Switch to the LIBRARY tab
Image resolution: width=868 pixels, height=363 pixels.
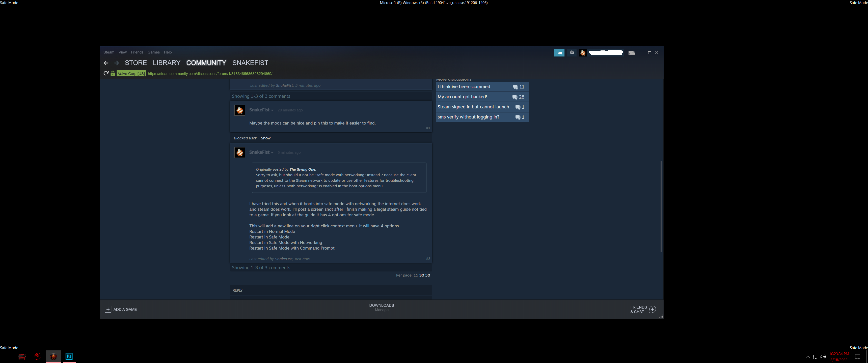pos(167,63)
